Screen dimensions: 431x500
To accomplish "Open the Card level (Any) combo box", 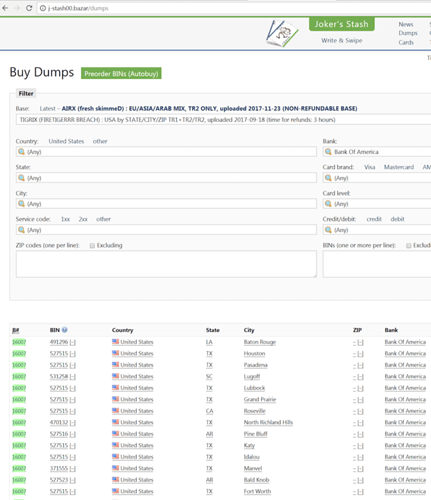I will point(377,203).
